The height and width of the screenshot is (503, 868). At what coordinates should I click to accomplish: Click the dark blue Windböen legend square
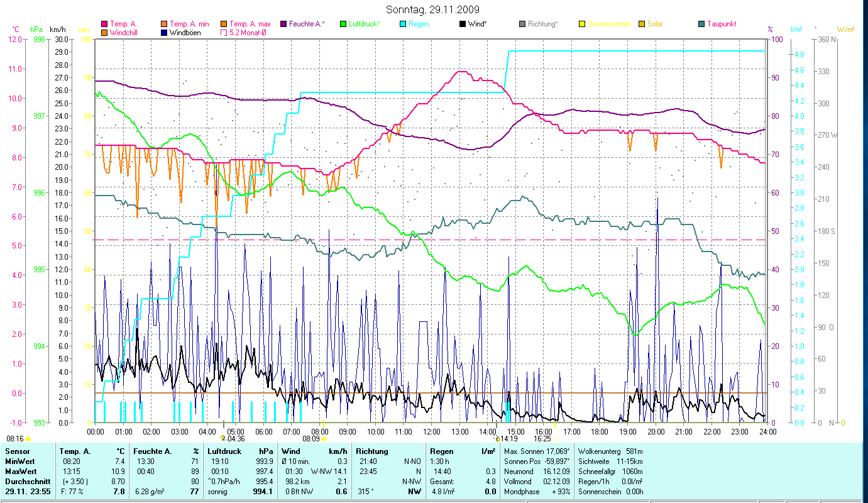[x=164, y=32]
